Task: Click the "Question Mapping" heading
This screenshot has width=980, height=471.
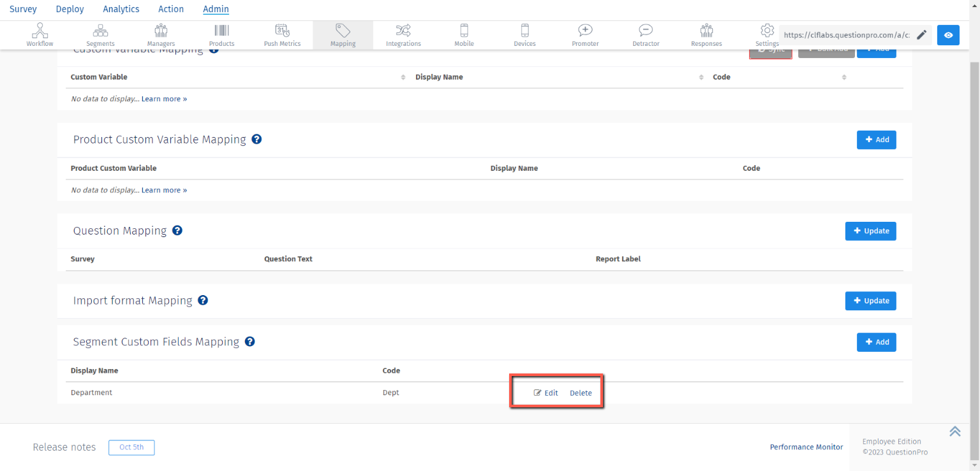Action: click(x=120, y=230)
